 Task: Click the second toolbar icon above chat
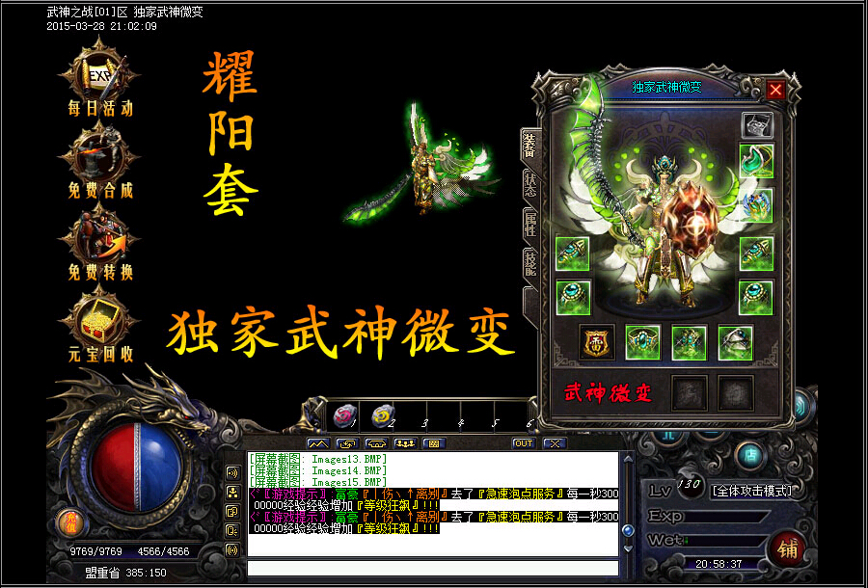coord(347,443)
